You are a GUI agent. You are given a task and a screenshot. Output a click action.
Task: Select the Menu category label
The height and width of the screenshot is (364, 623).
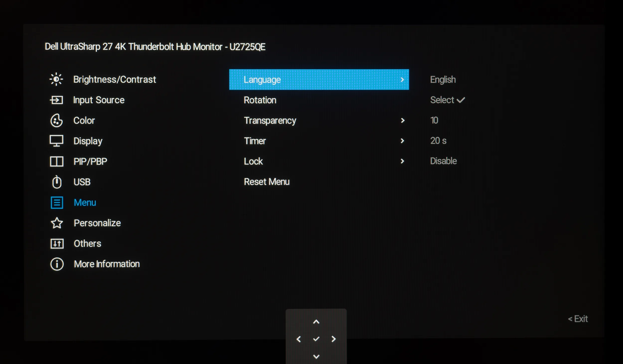pos(85,203)
